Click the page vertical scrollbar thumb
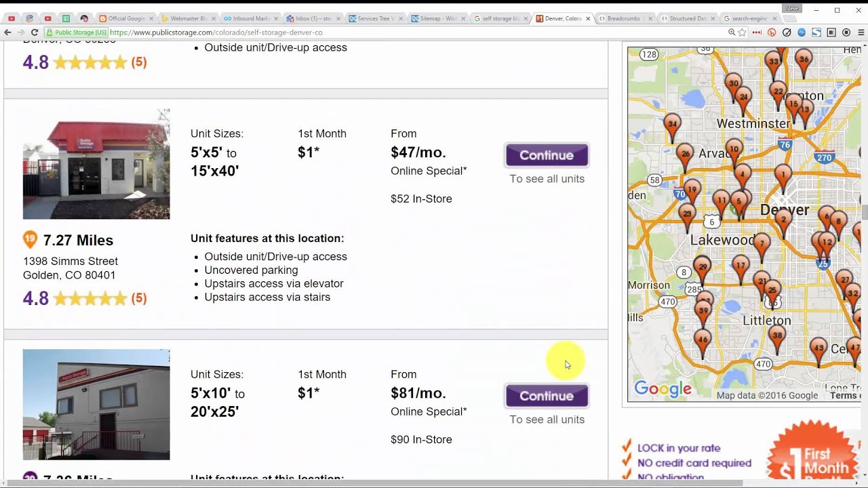868x488 pixels. pyautogui.click(x=864, y=211)
